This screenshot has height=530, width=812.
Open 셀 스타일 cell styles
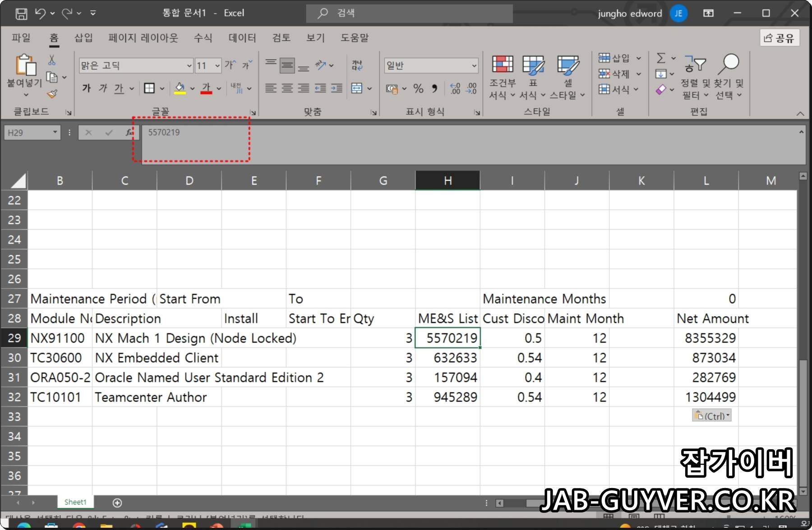567,77
